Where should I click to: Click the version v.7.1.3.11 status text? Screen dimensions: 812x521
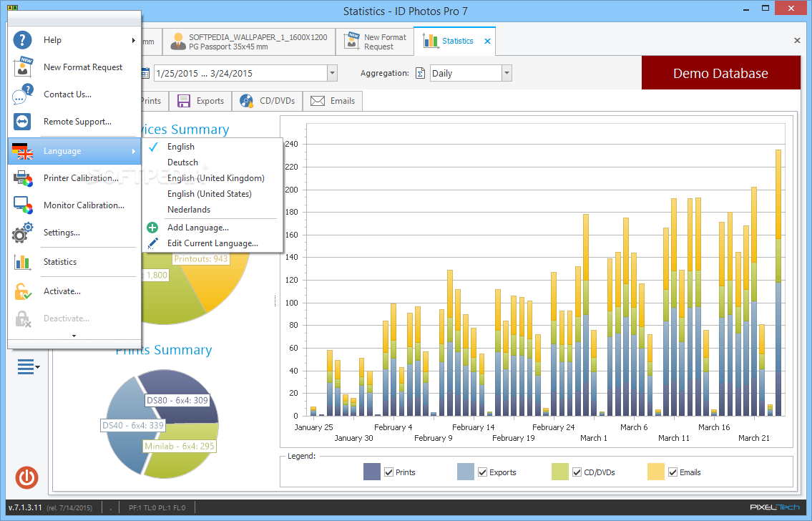pos(25,507)
